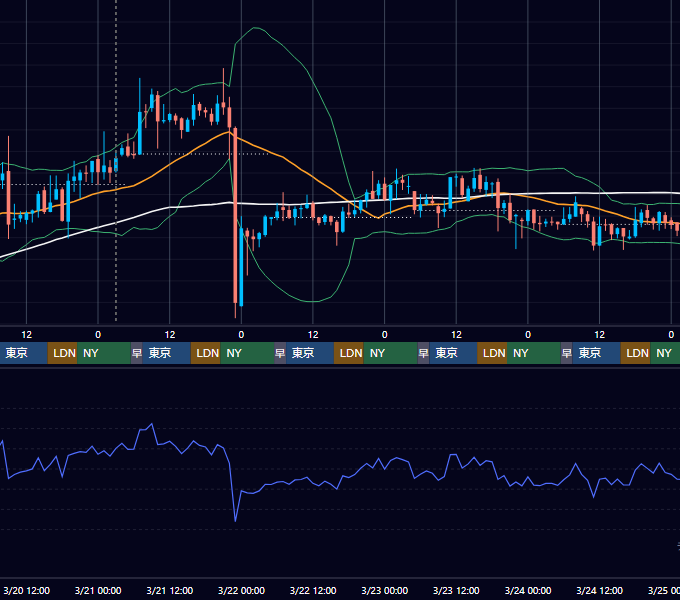Select the NY session block starting 3/23

(534, 353)
